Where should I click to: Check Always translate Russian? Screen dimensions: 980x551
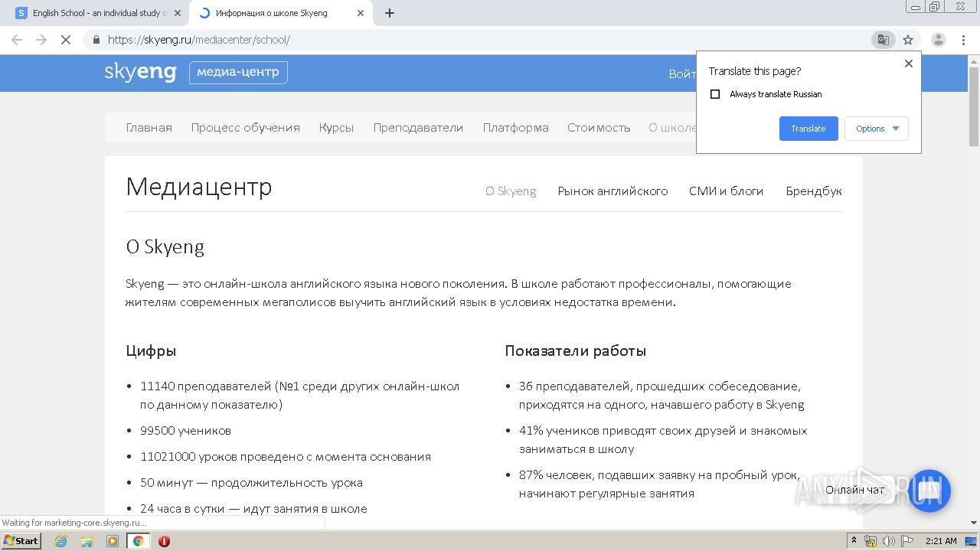(715, 94)
